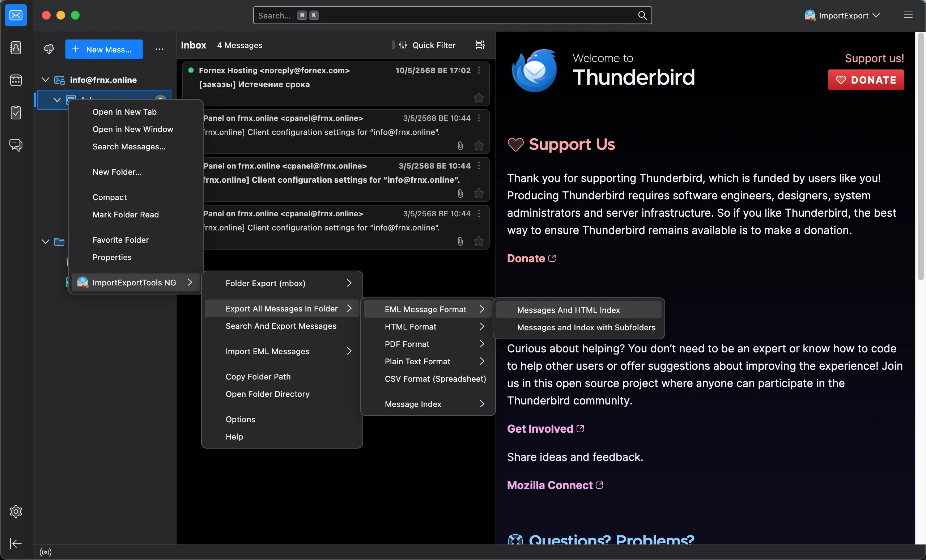Choose Open Folder Directory

282,394
